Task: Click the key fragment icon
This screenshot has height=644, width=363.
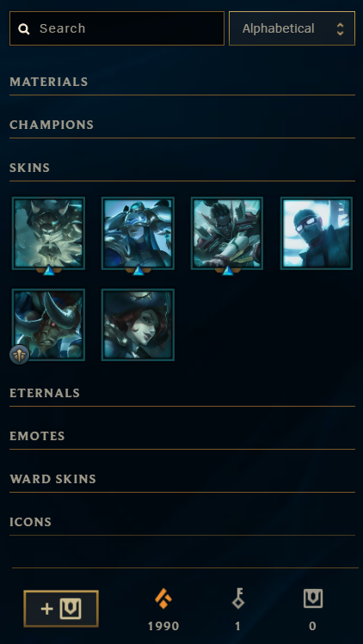Action: click(x=238, y=598)
